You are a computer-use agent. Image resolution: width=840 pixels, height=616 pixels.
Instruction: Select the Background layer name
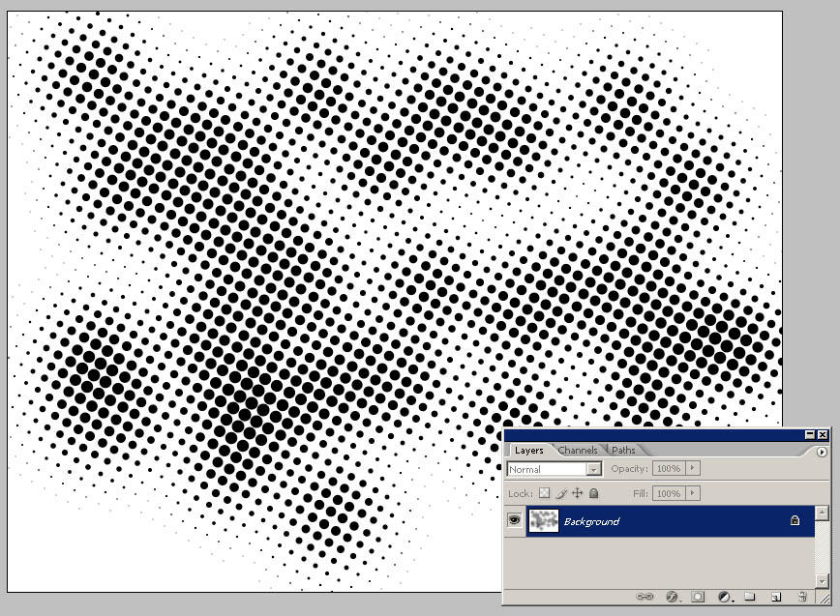pos(591,521)
